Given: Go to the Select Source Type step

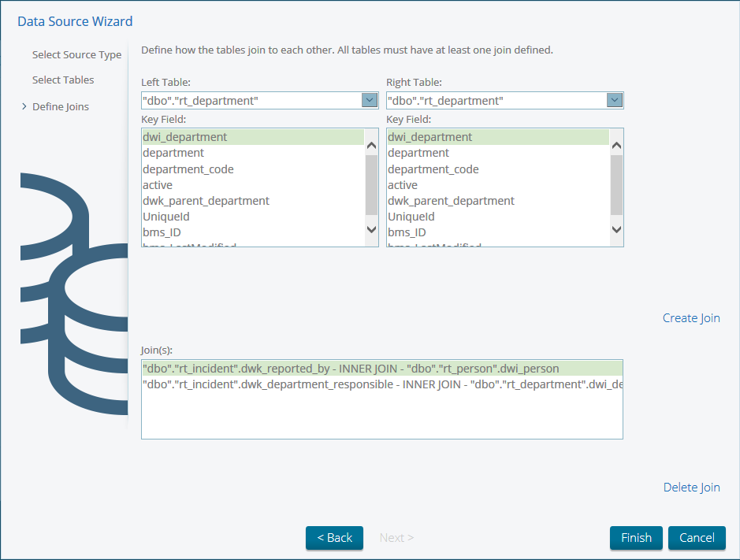Looking at the screenshot, I should 76,54.
